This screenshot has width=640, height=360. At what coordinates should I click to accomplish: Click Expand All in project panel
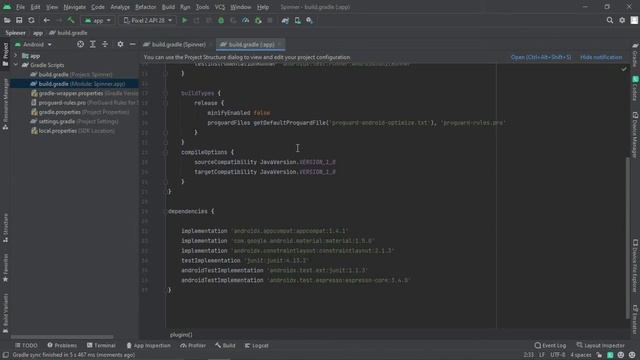pos(93,44)
